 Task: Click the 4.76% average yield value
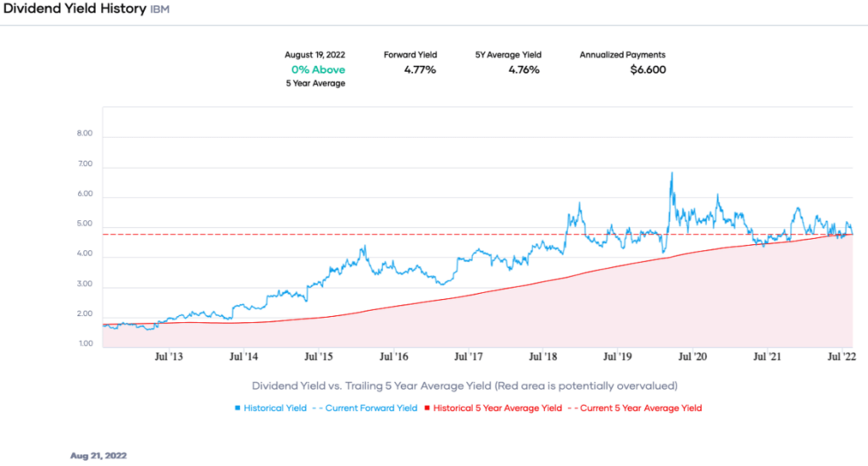click(x=524, y=69)
